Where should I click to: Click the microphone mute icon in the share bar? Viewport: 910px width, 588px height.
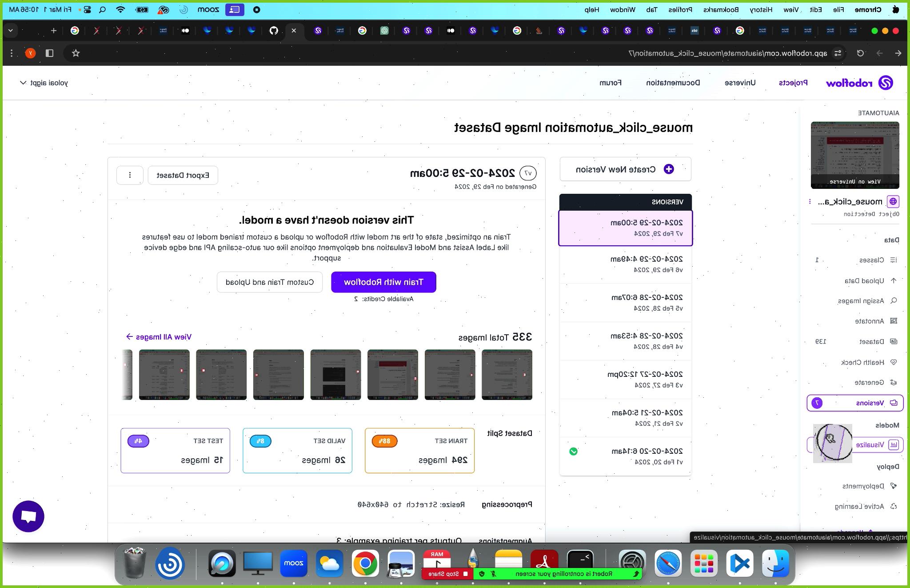(x=493, y=574)
